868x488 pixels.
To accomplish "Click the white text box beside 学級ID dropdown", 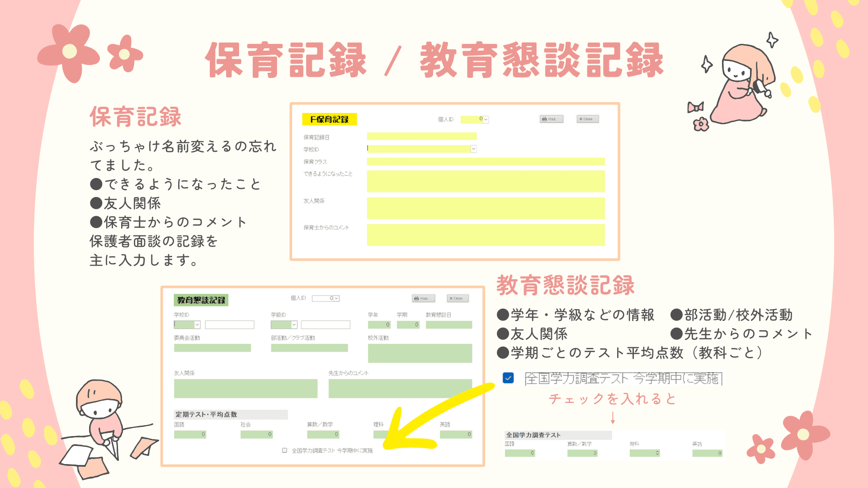I will coord(325,325).
